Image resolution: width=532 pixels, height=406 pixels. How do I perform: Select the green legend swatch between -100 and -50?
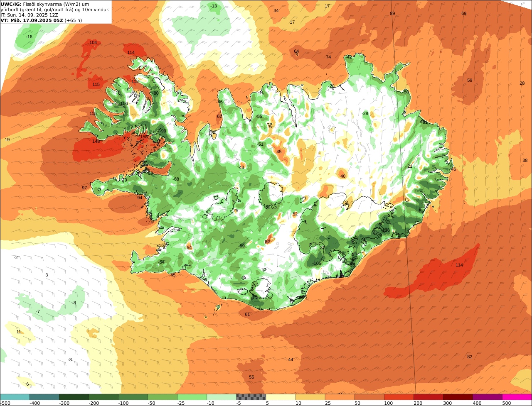(x=133, y=397)
